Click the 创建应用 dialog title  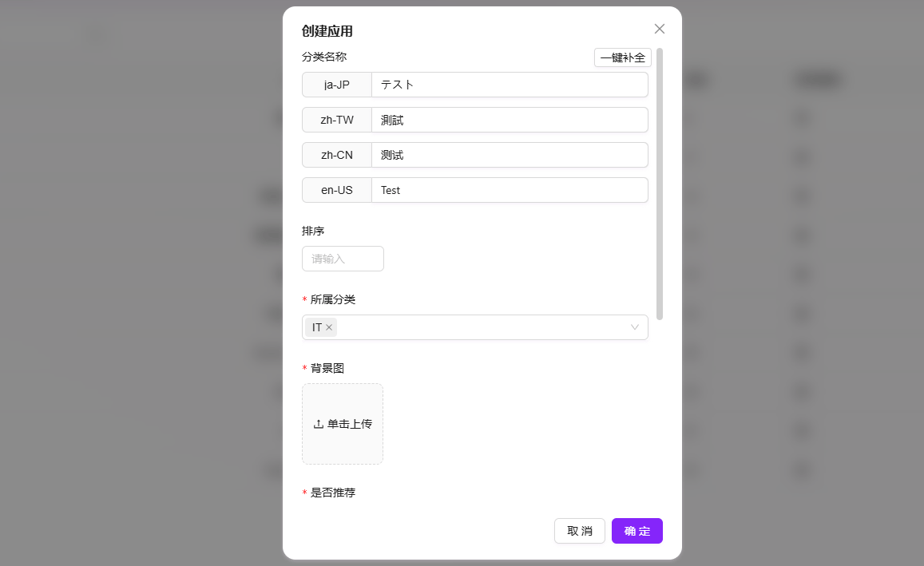click(x=327, y=31)
